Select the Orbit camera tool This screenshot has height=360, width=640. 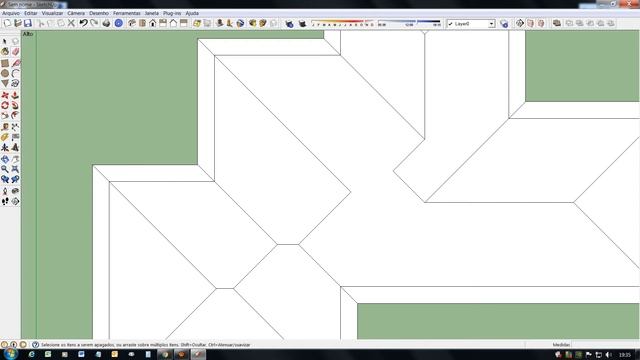(5, 159)
